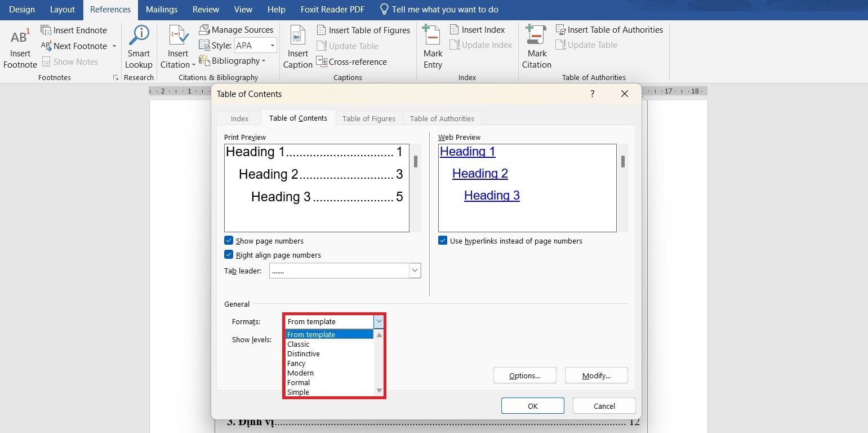Toggle Right align page numbers checkbox
The height and width of the screenshot is (433, 868).
229,255
